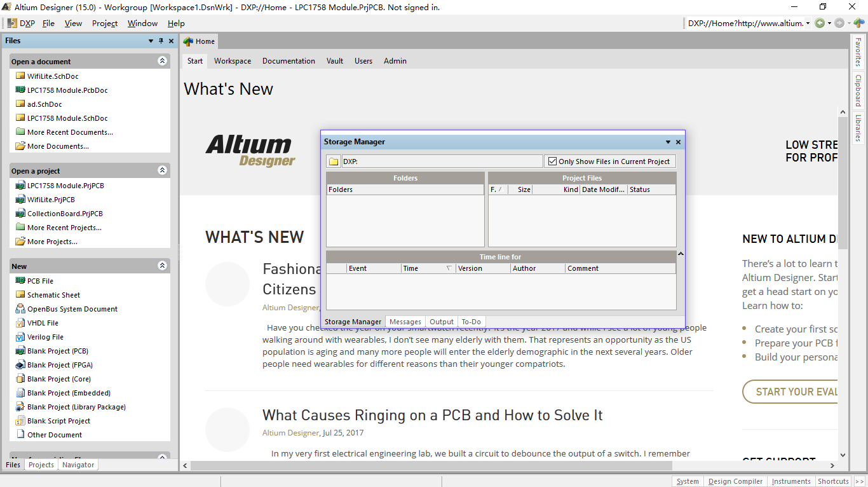Click the VHDL File icon

coord(20,323)
